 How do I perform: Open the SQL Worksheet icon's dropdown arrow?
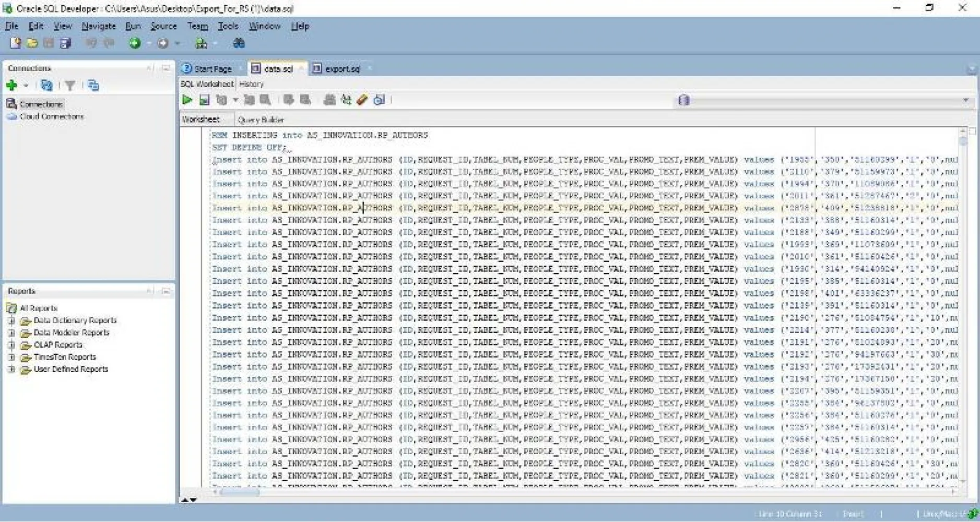pos(215,43)
